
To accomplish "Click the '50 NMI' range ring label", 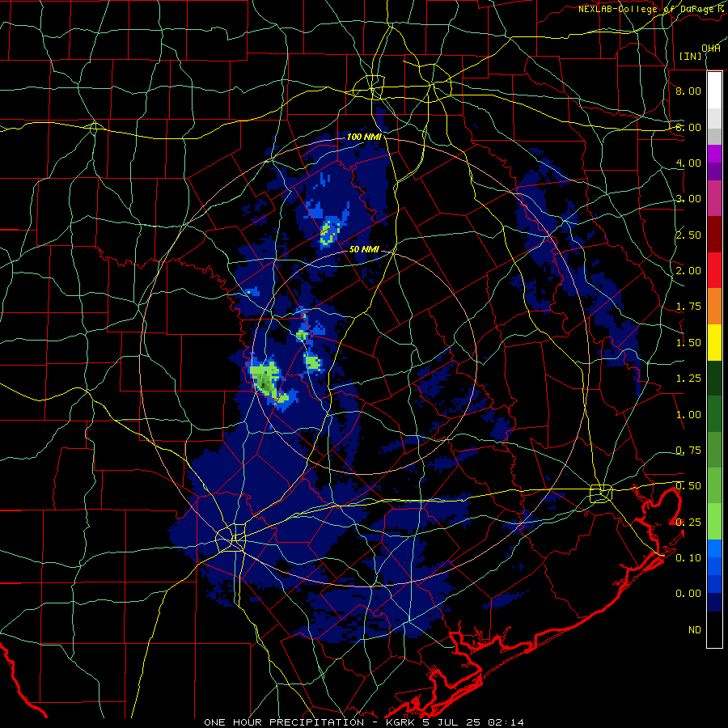I will pos(363,249).
